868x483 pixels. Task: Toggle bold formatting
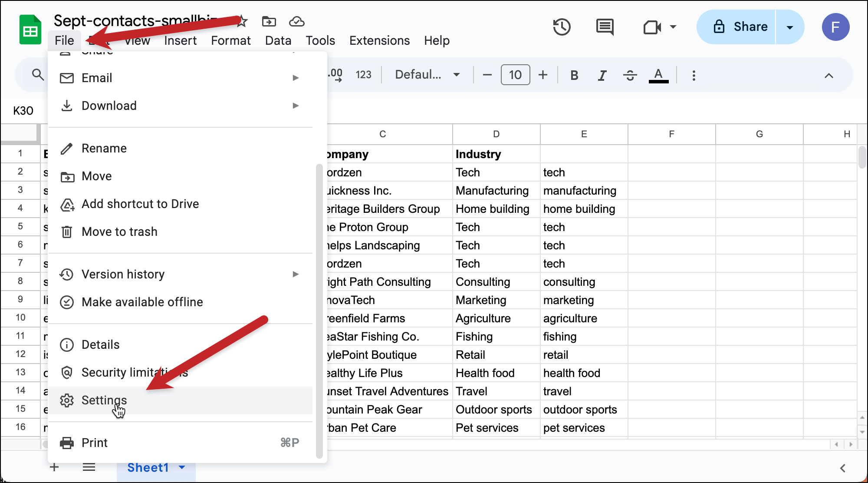(x=574, y=75)
